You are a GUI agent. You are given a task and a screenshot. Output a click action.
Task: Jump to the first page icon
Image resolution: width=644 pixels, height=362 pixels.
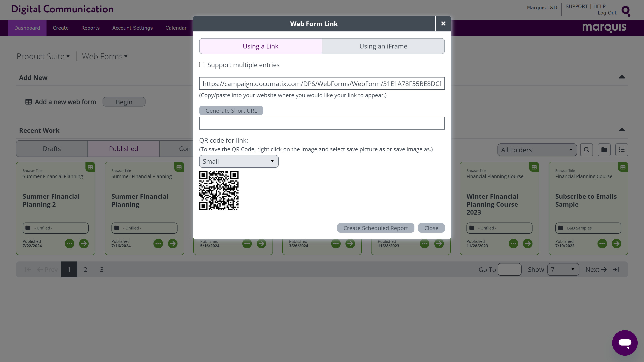point(28,269)
